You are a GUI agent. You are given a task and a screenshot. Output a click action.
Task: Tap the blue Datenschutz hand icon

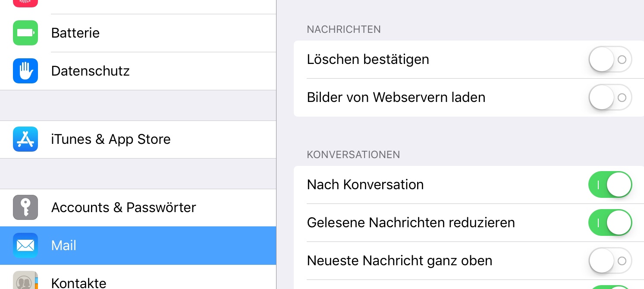coord(25,71)
